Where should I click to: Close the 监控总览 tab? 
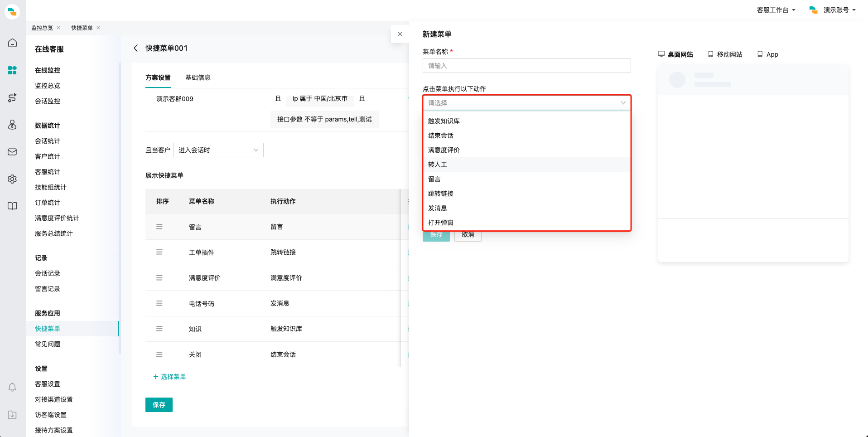[58, 28]
